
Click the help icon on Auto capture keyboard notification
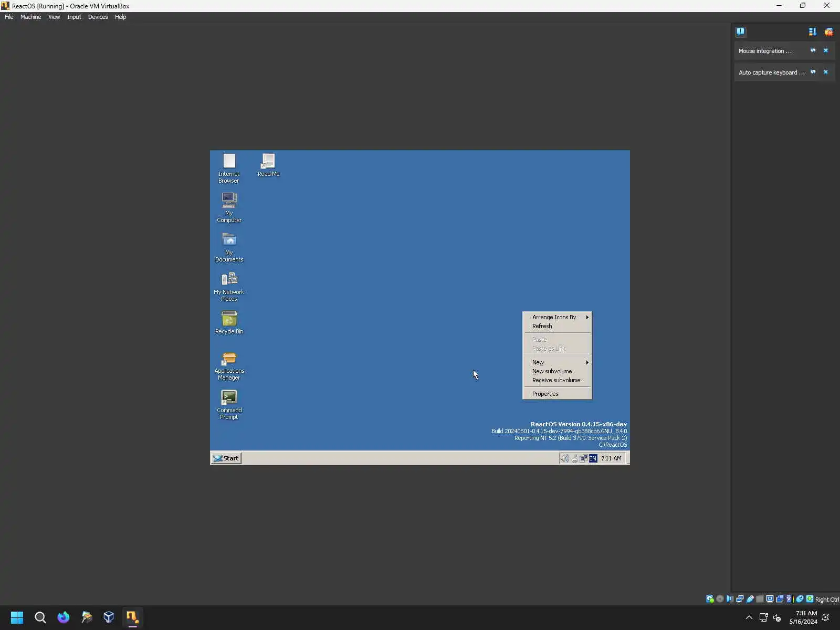point(813,72)
